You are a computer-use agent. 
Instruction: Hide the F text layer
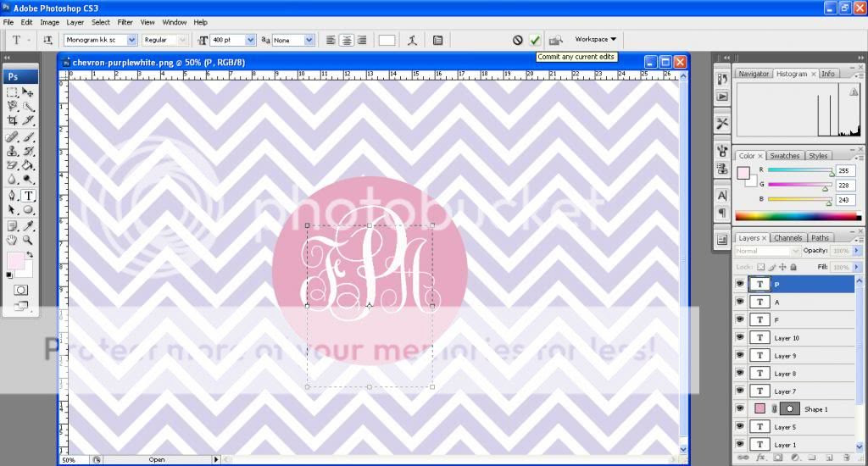740,319
